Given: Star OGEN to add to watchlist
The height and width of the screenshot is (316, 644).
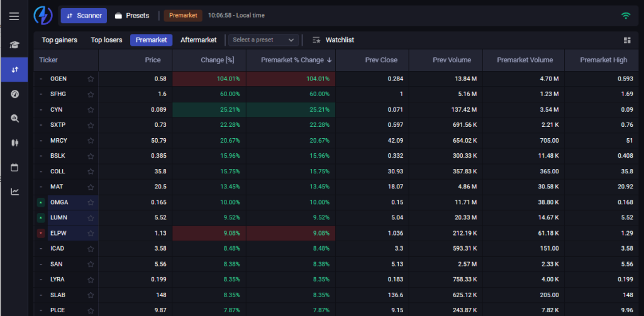Looking at the screenshot, I should 91,79.
